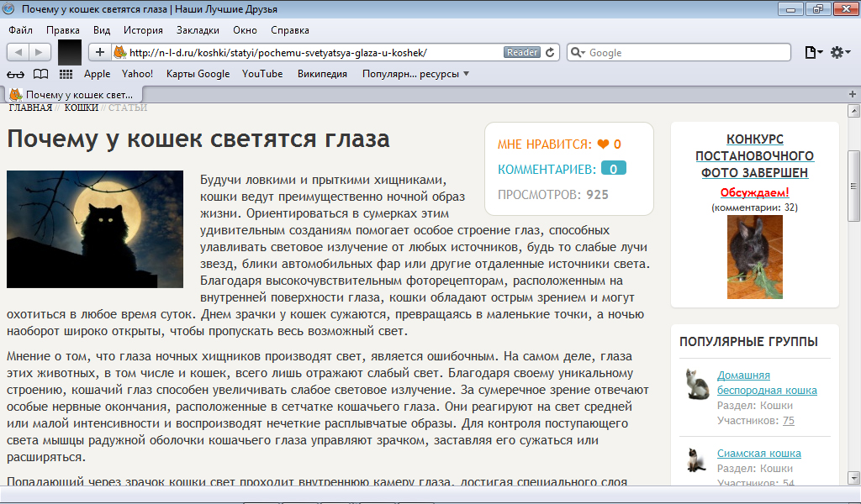
Task: Click the Siamese cat thumbnail
Action: tap(696, 460)
